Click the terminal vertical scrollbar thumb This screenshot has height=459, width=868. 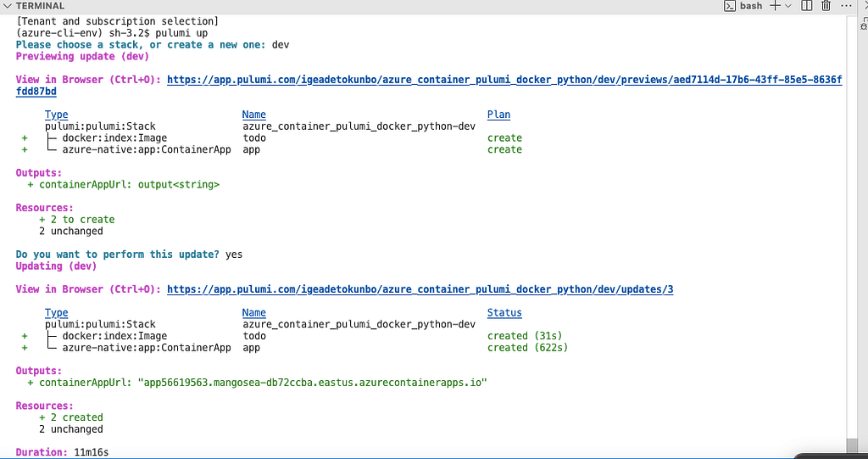tap(851, 445)
